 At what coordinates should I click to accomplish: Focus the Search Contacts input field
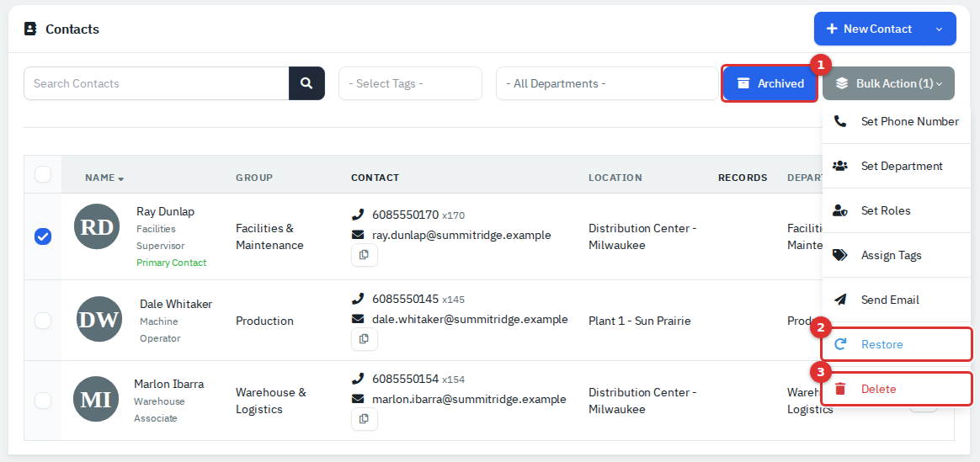(x=157, y=83)
